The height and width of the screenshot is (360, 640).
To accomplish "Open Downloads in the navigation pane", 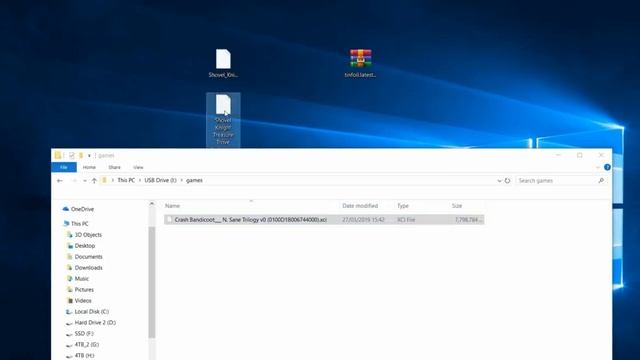I will pyautogui.click(x=88, y=268).
